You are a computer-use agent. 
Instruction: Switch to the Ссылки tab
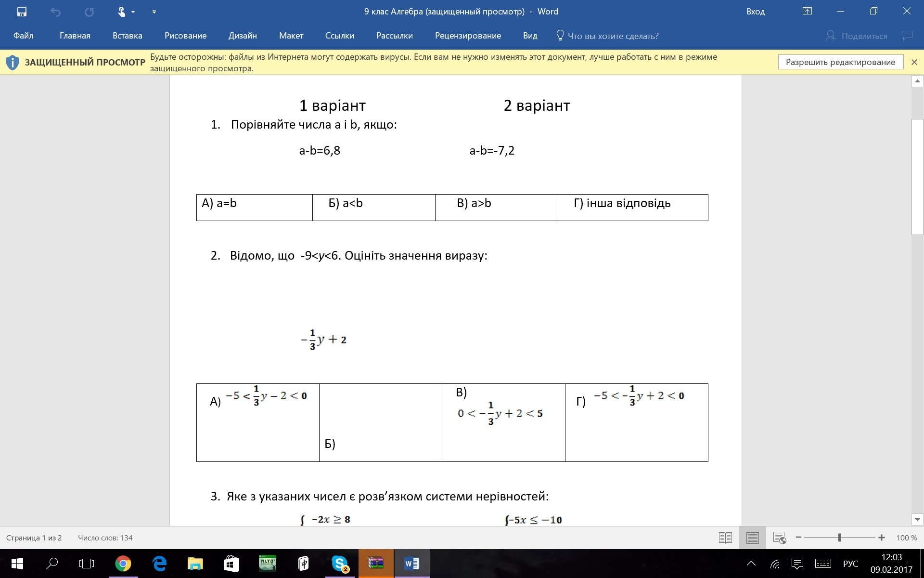[x=339, y=36]
